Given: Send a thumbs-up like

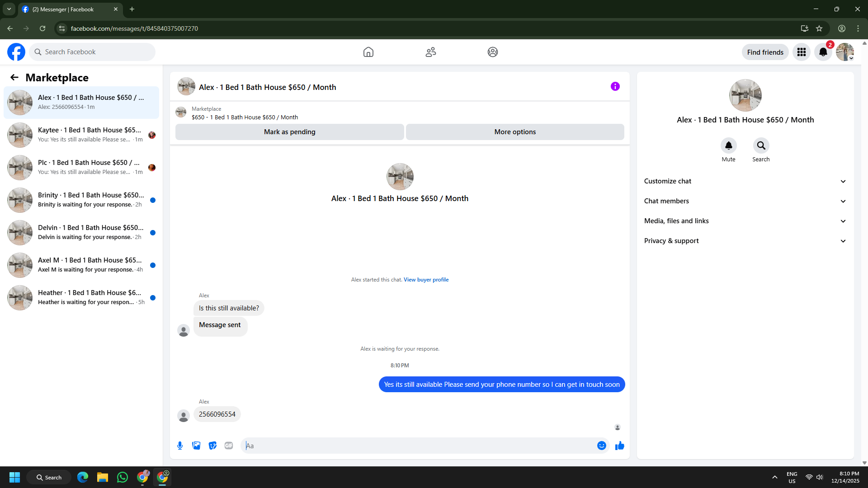Looking at the screenshot, I should [619, 446].
